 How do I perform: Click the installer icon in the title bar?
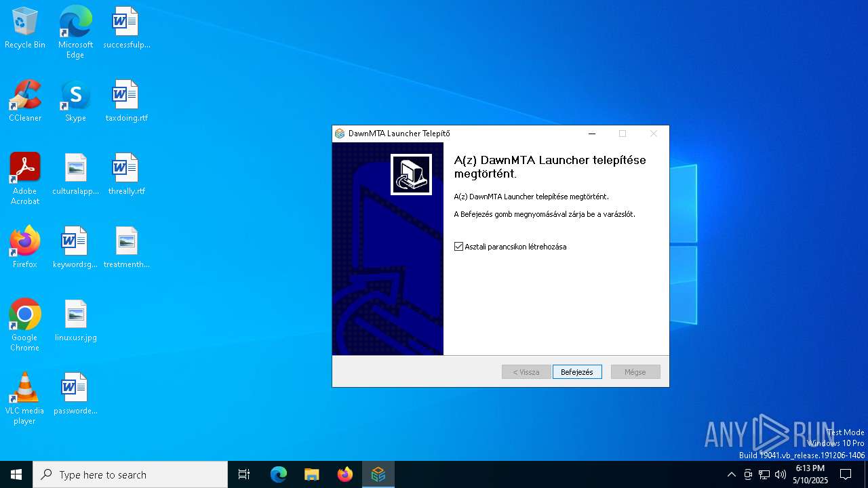tap(340, 134)
